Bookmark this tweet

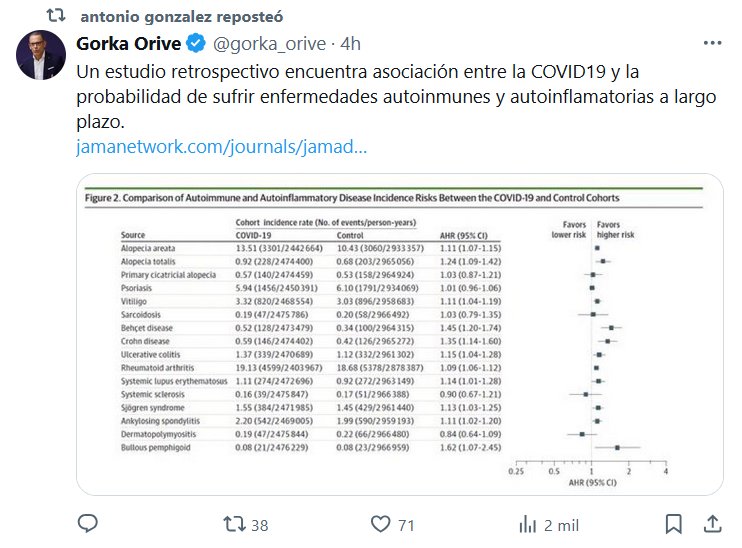click(x=677, y=523)
